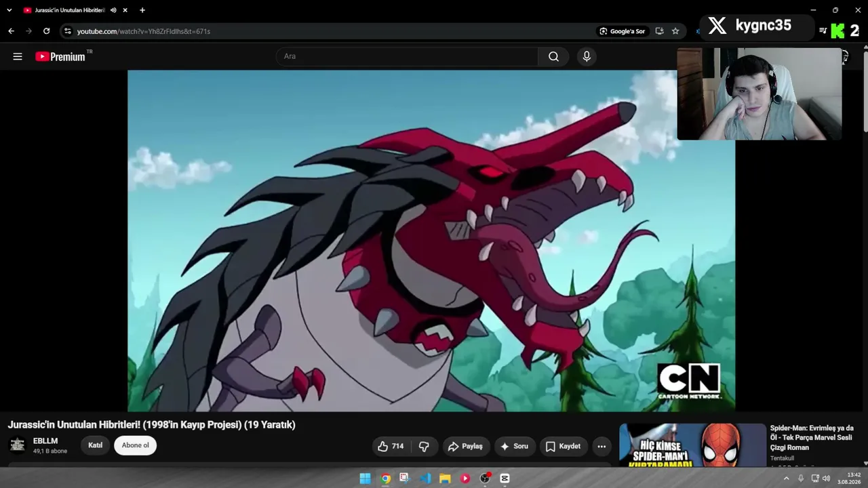
Task: Switch to Chrome on the taskbar
Action: coord(385,479)
